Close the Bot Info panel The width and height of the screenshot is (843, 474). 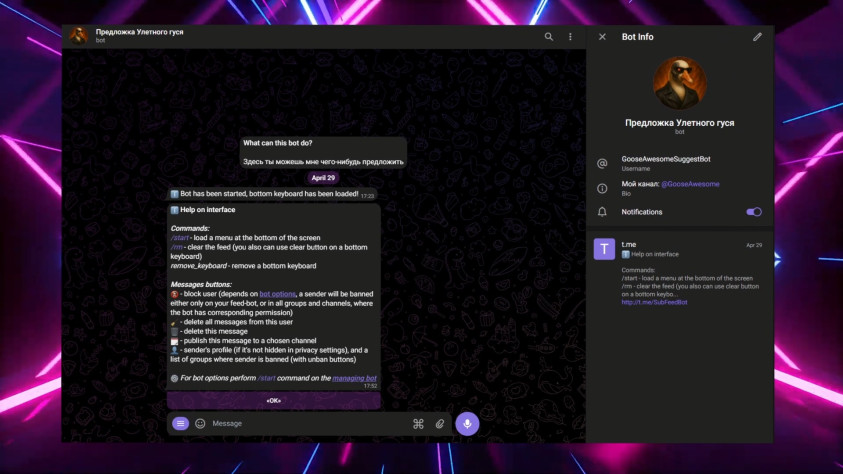point(602,37)
